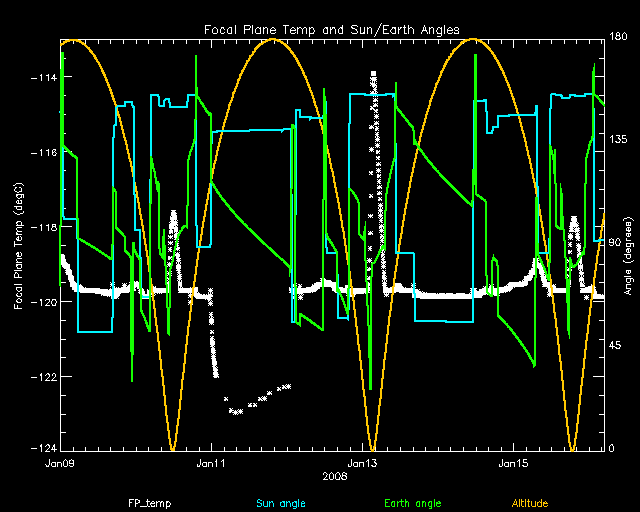Click the 45 degree axis label
Image resolution: width=640 pixels, height=512 pixels.
(x=615, y=346)
